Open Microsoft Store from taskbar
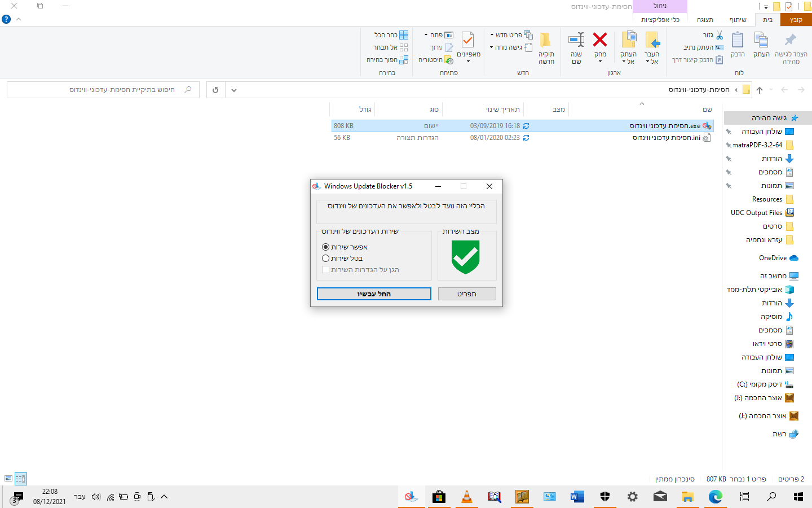 click(439, 497)
